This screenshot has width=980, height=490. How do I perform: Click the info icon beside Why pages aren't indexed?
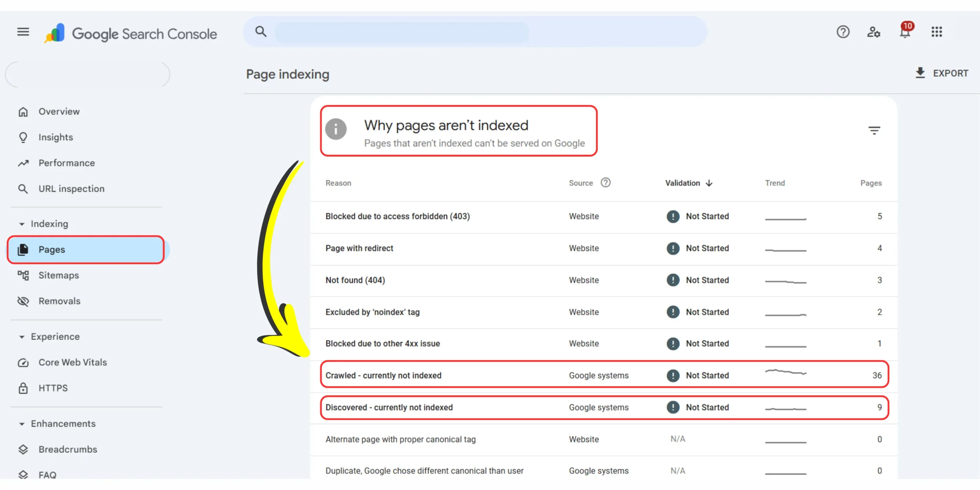tap(336, 129)
